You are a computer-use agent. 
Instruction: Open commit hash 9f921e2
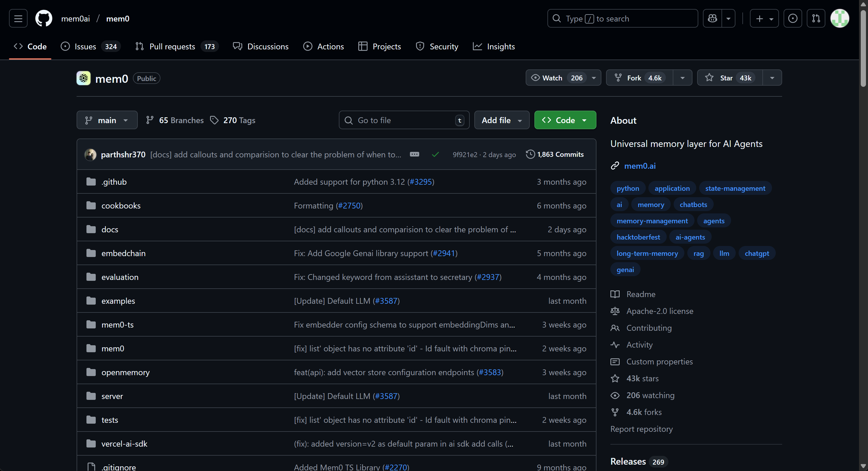[x=465, y=154]
